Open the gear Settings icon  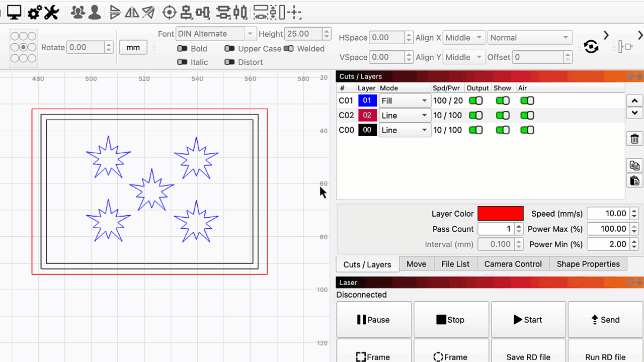pos(34,12)
